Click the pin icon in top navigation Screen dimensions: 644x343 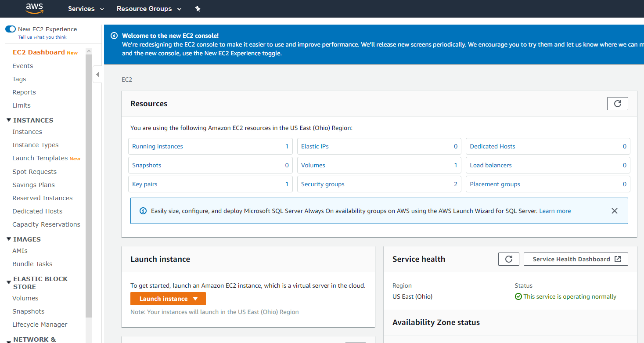point(198,9)
